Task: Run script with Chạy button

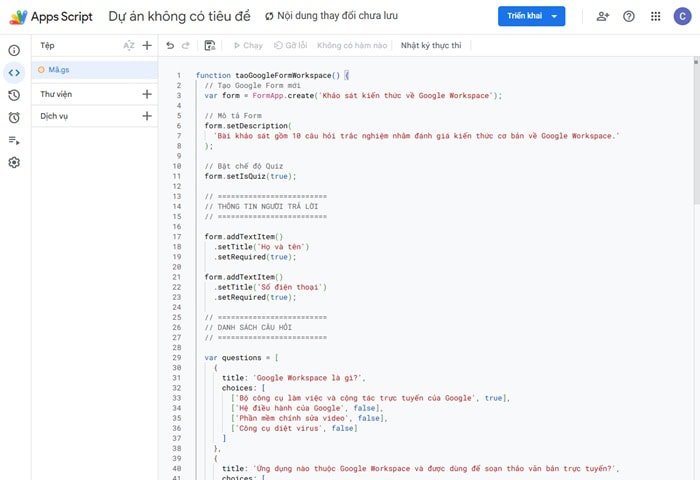Action: 248,46
